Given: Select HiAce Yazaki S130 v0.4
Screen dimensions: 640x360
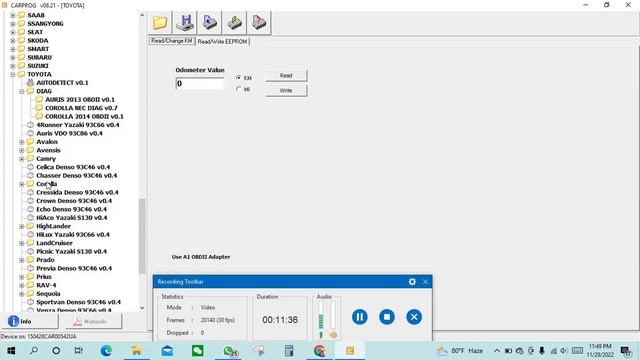Looking at the screenshot, I should point(71,218).
